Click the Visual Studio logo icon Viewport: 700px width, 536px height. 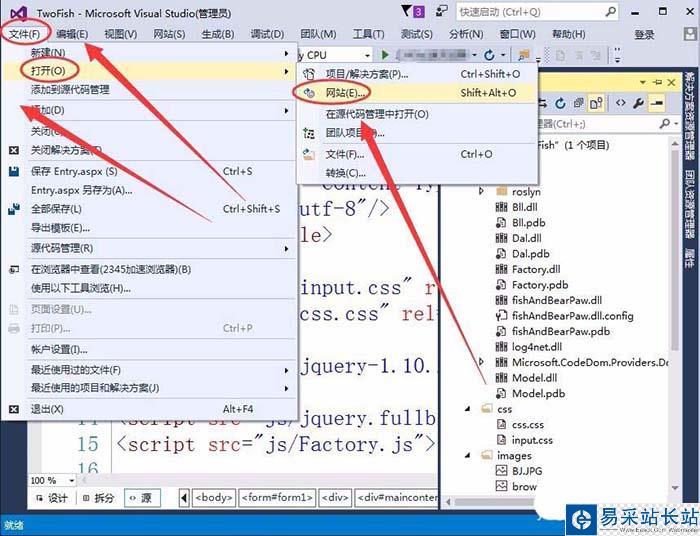pos(18,13)
